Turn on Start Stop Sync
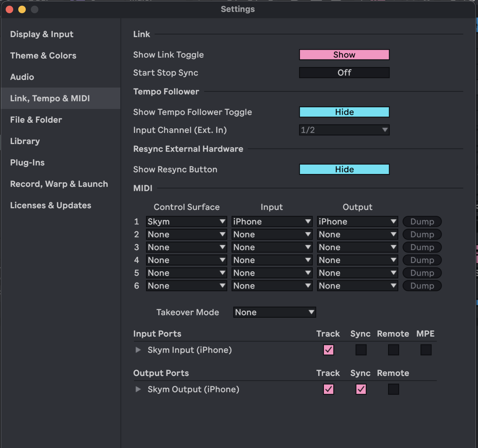Image resolution: width=478 pixels, height=448 pixels. click(x=344, y=73)
